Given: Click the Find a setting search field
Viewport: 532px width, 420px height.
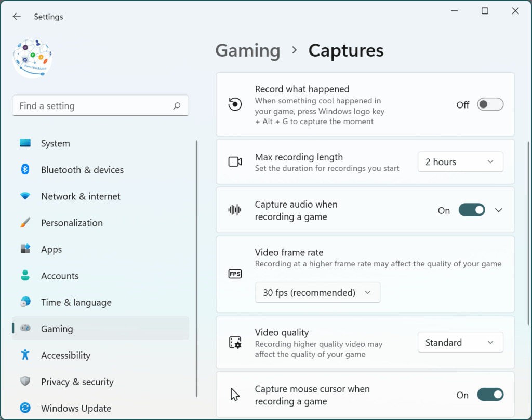Looking at the screenshot, I should 100,105.
